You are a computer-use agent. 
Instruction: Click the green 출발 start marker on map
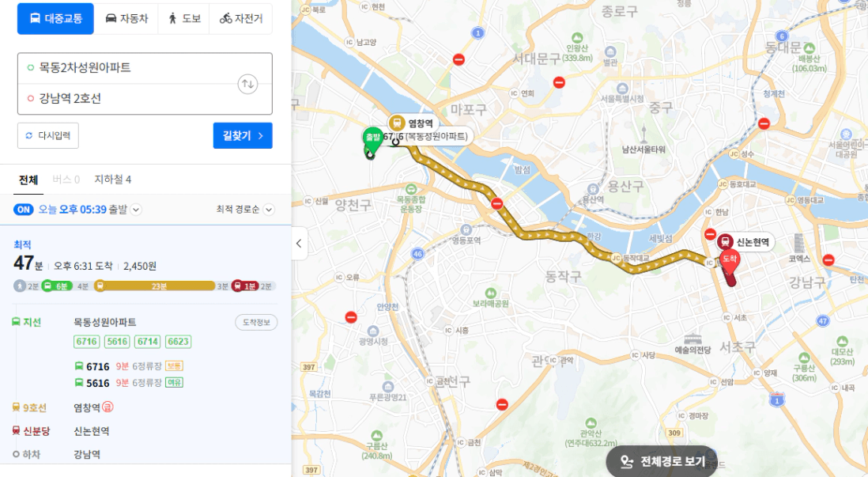372,139
